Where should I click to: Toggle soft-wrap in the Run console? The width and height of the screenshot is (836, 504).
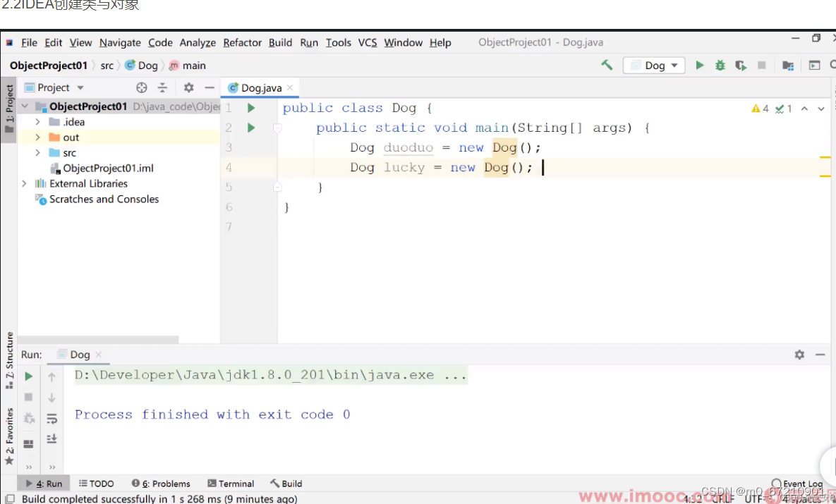point(52,417)
